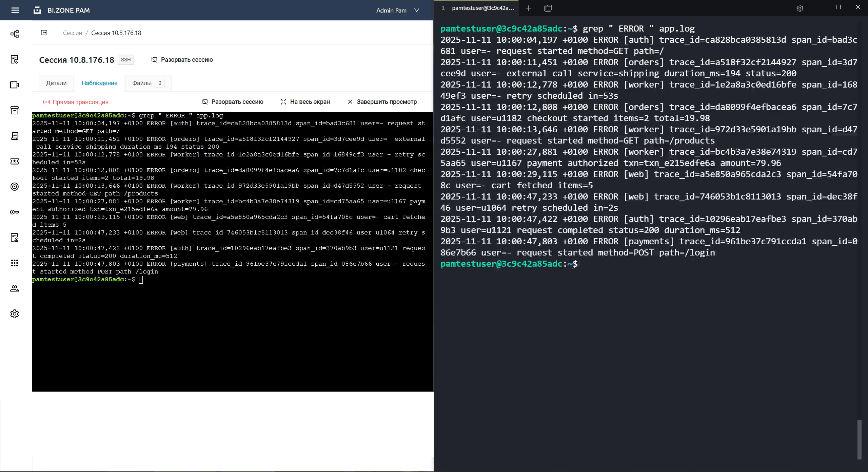Click Завершить просмотр to stop viewing
This screenshot has width=868, height=472.
click(382, 102)
